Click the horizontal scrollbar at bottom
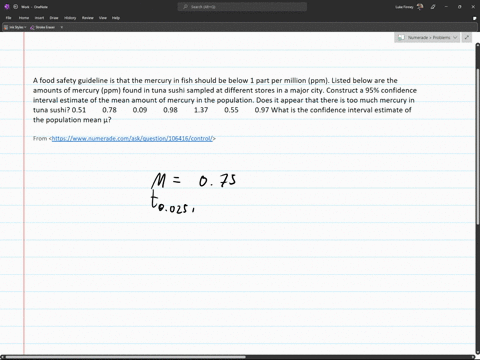 pyautogui.click(x=126, y=357)
